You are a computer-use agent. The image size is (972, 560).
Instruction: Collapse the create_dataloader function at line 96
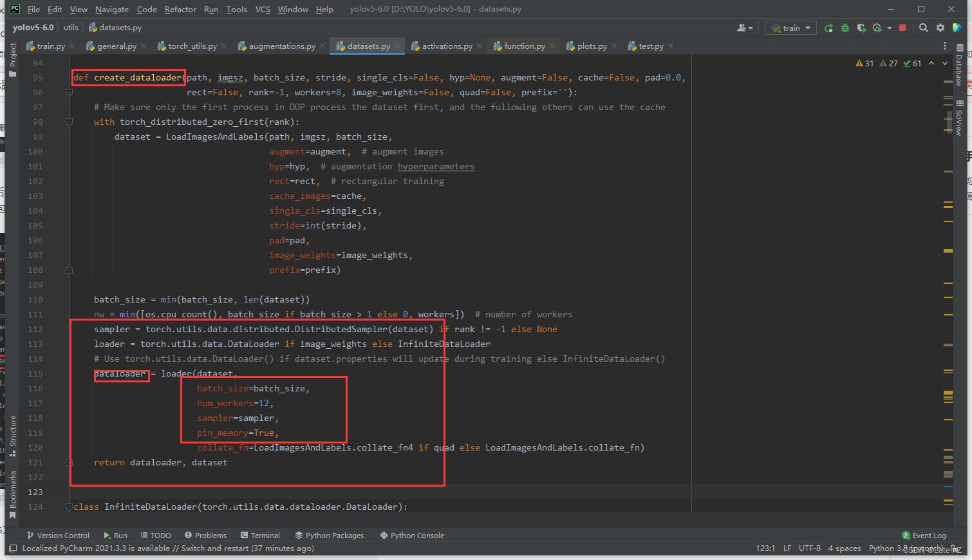[69, 92]
